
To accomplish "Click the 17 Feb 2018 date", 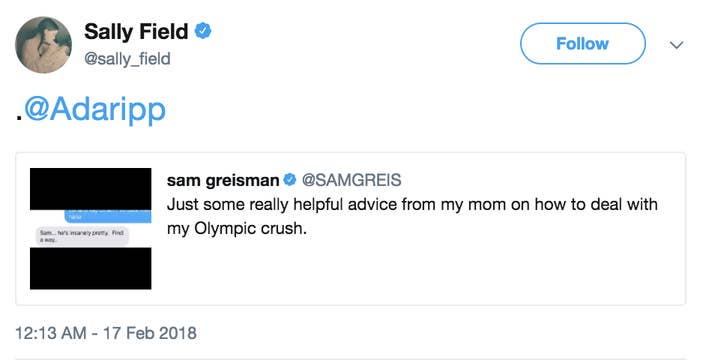I will point(150,333).
